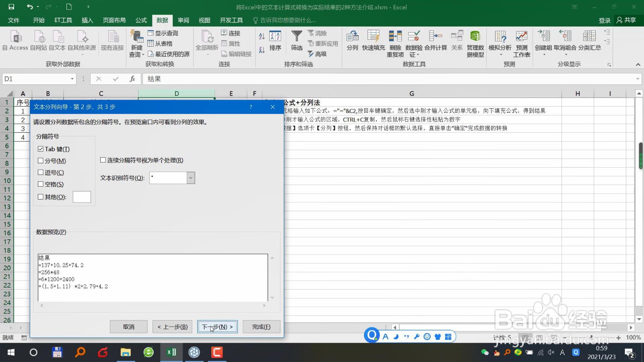
Task: Check 连续分隔符号视为单个处理 option
Action: 103,160
